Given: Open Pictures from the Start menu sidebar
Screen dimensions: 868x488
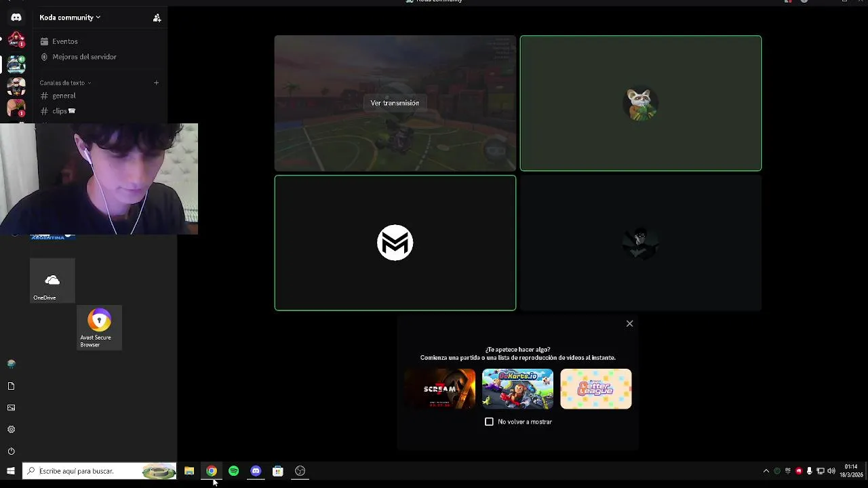Looking at the screenshot, I should (x=11, y=407).
